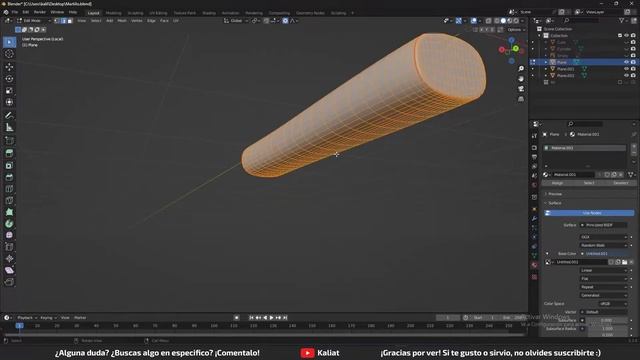Toggle camera view gizmo icon
640x360 pixels.
click(521, 89)
